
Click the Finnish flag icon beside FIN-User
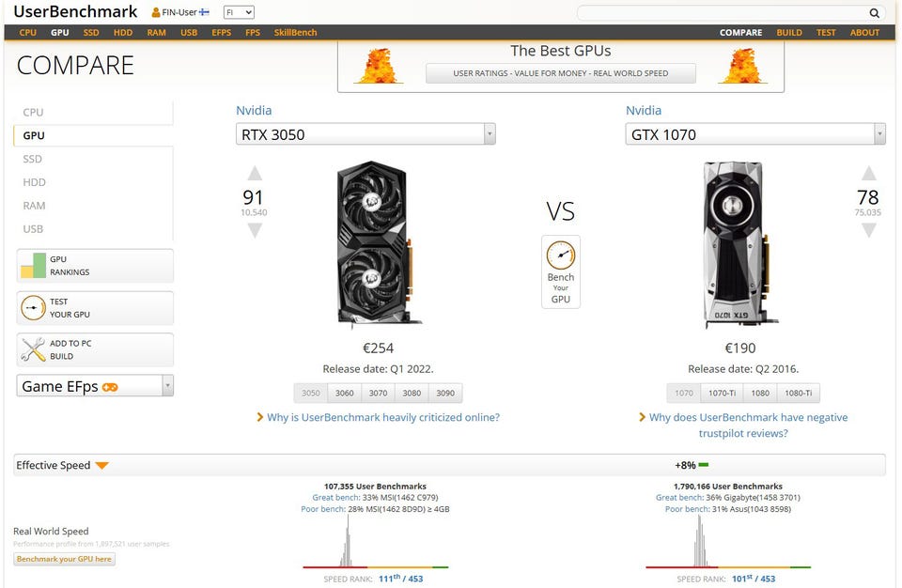(204, 12)
